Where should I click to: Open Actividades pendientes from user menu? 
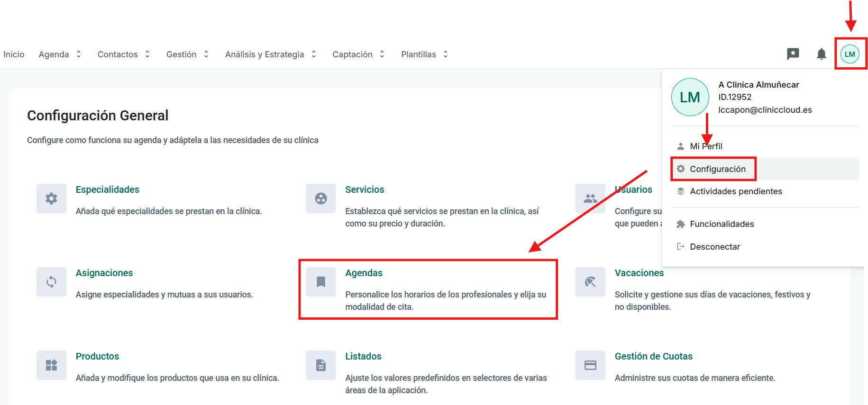[735, 191]
